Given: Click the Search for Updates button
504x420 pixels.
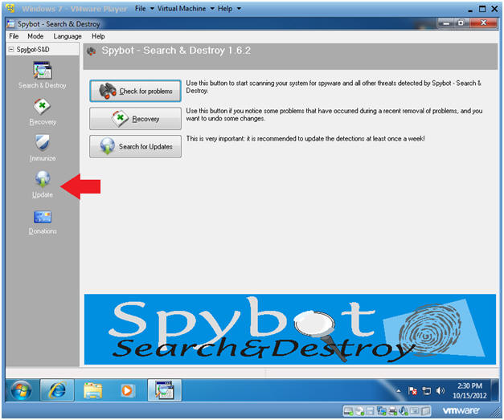Looking at the screenshot, I should pos(135,146).
